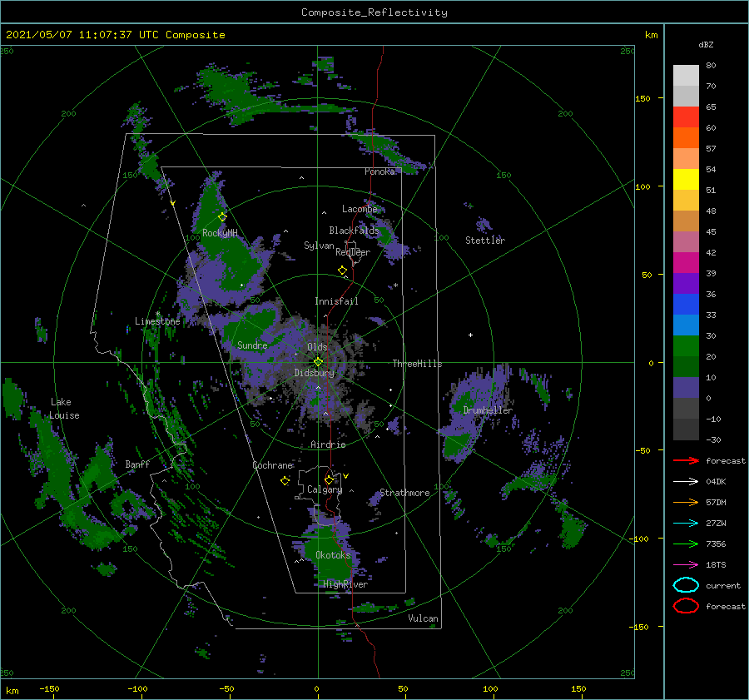Image resolution: width=749 pixels, height=700 pixels.
Task: Pick the red 65 dBZ color swatch
Action: [686, 117]
